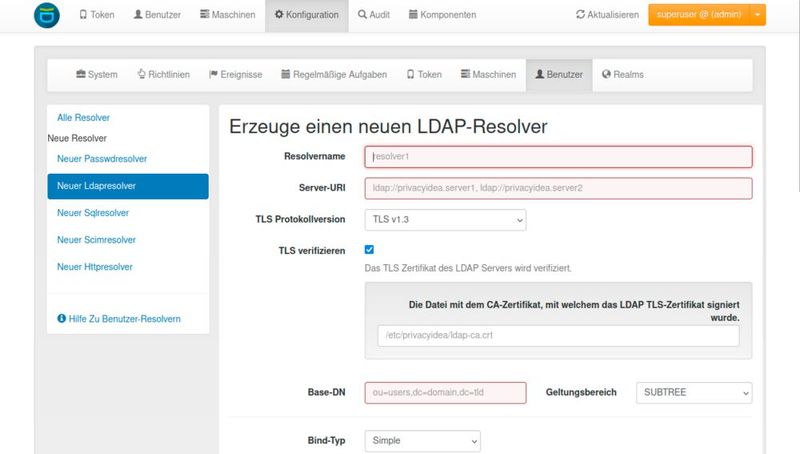Open Alle Resolver list
The width and height of the screenshot is (800, 454).
tap(84, 117)
